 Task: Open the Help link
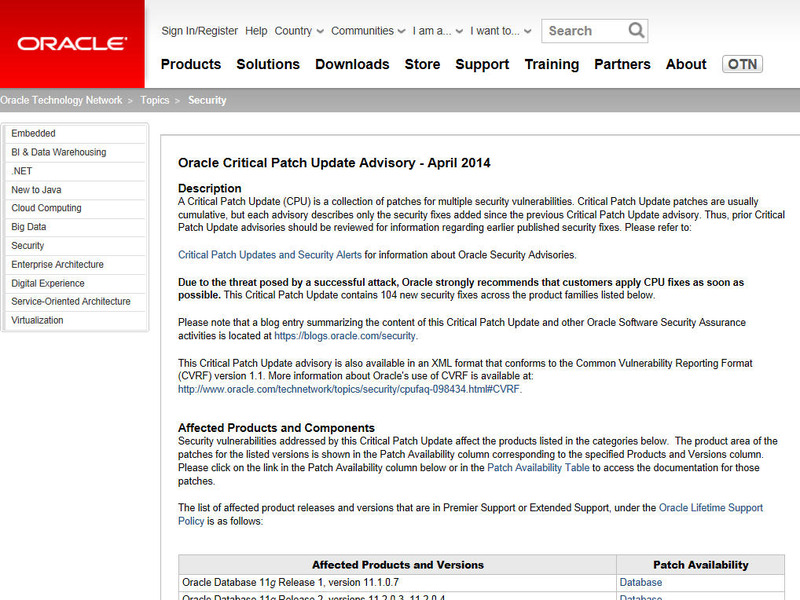[256, 31]
